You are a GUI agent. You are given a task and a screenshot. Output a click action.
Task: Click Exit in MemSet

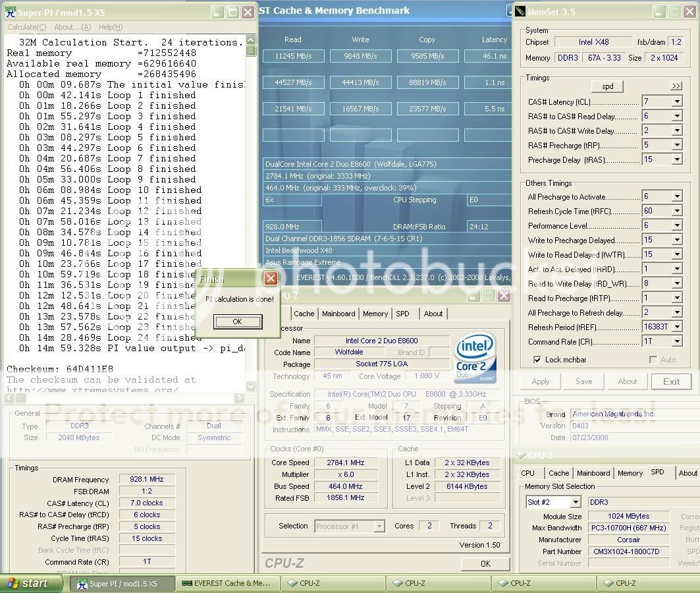[x=671, y=381]
